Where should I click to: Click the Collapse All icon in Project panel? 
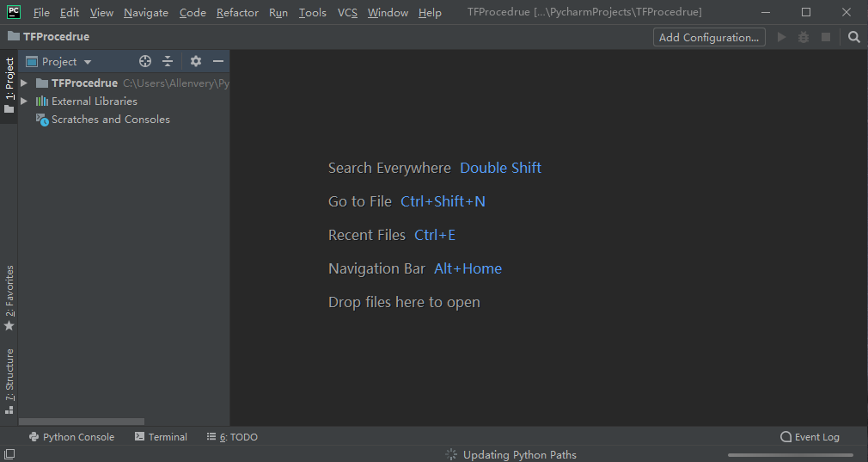pyautogui.click(x=168, y=61)
